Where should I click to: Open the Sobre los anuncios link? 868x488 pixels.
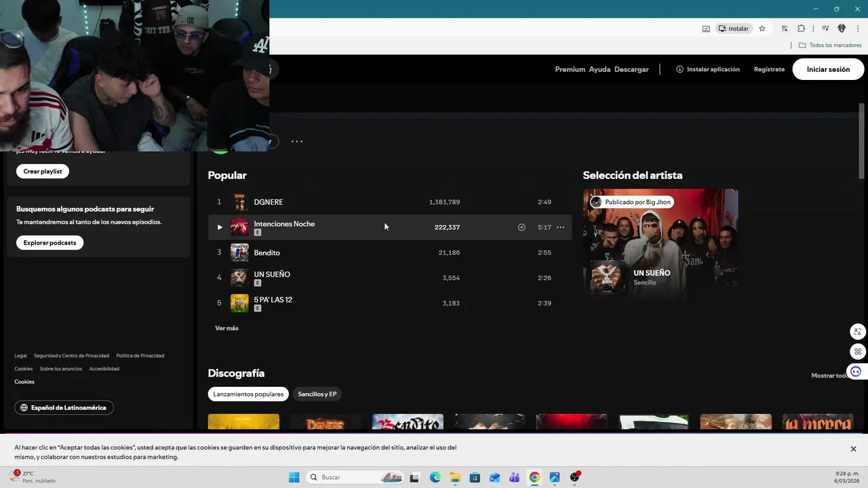coord(60,369)
